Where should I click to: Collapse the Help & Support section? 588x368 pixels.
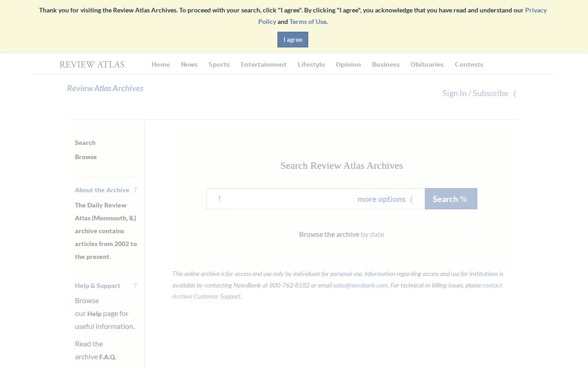pyautogui.click(x=106, y=286)
